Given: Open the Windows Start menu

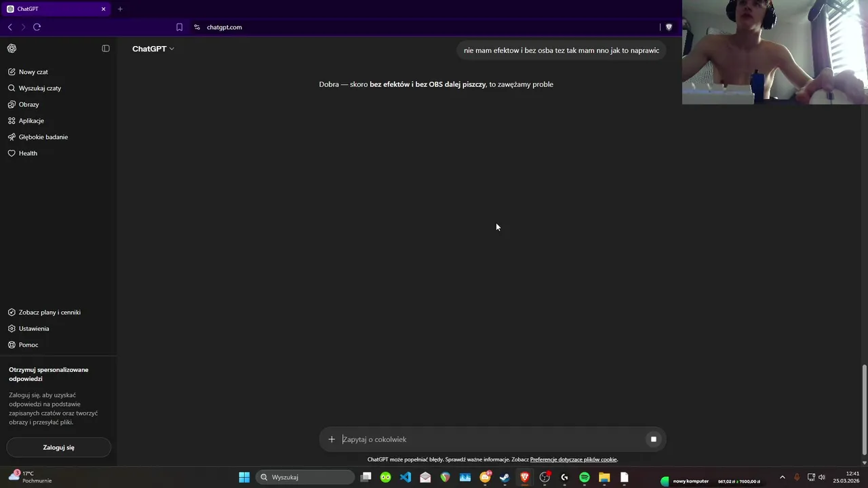Looking at the screenshot, I should [x=244, y=477].
